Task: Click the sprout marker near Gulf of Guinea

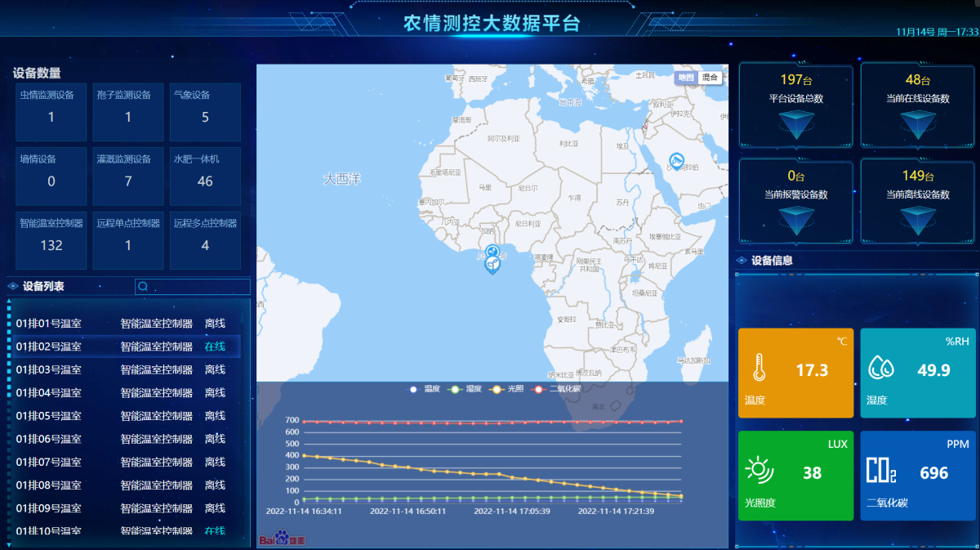Action: click(x=492, y=264)
